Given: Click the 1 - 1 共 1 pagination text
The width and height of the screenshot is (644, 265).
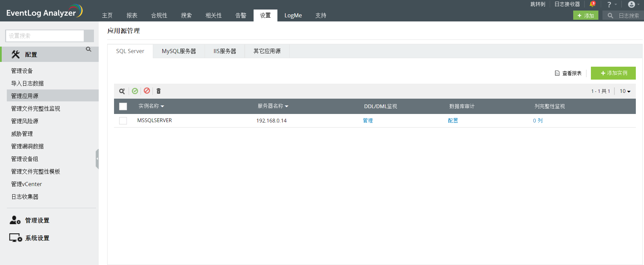Looking at the screenshot, I should pos(601,91).
